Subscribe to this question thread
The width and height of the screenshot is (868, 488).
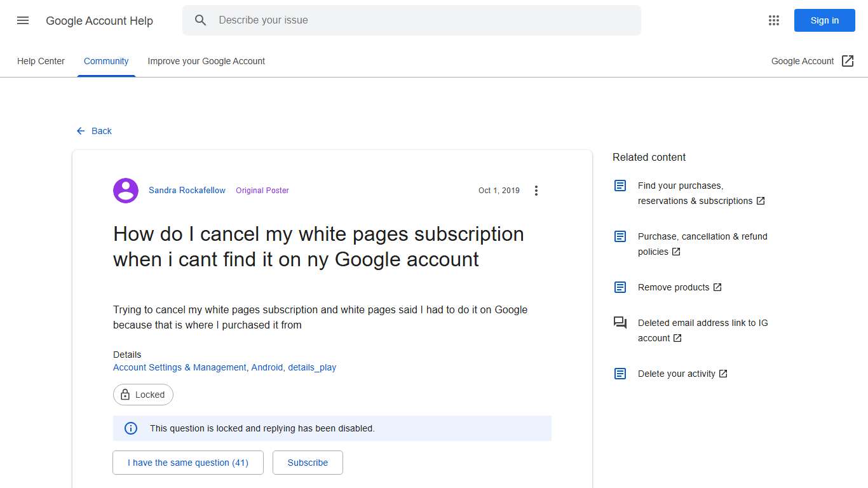coord(308,463)
